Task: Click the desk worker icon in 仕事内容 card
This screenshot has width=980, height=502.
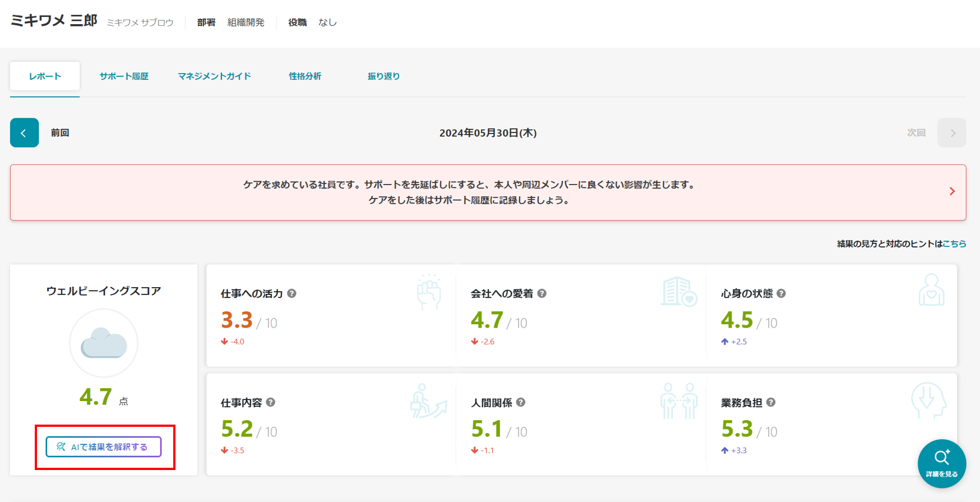Action: pos(428,401)
